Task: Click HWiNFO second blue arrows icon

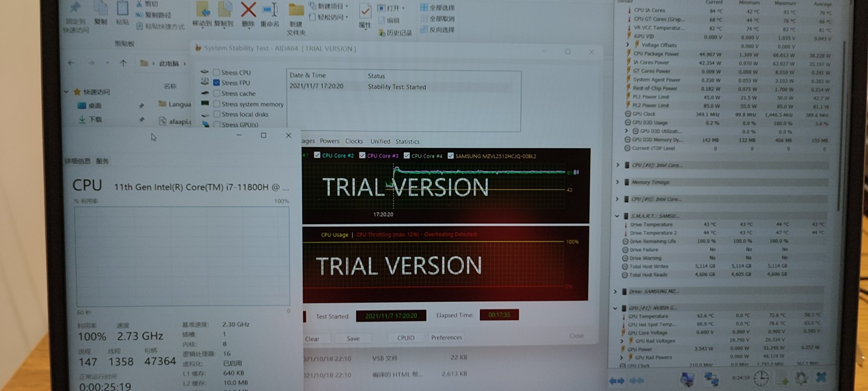Action: coord(636,381)
